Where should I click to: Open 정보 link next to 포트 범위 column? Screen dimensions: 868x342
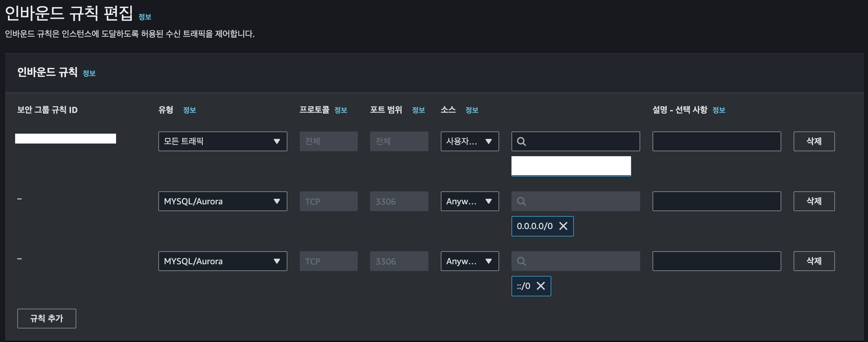click(x=419, y=110)
